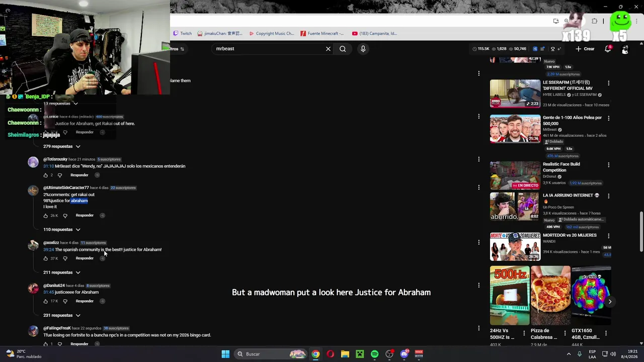Click the install app icon in address bar
The width and height of the screenshot is (644, 362).
click(556, 21)
